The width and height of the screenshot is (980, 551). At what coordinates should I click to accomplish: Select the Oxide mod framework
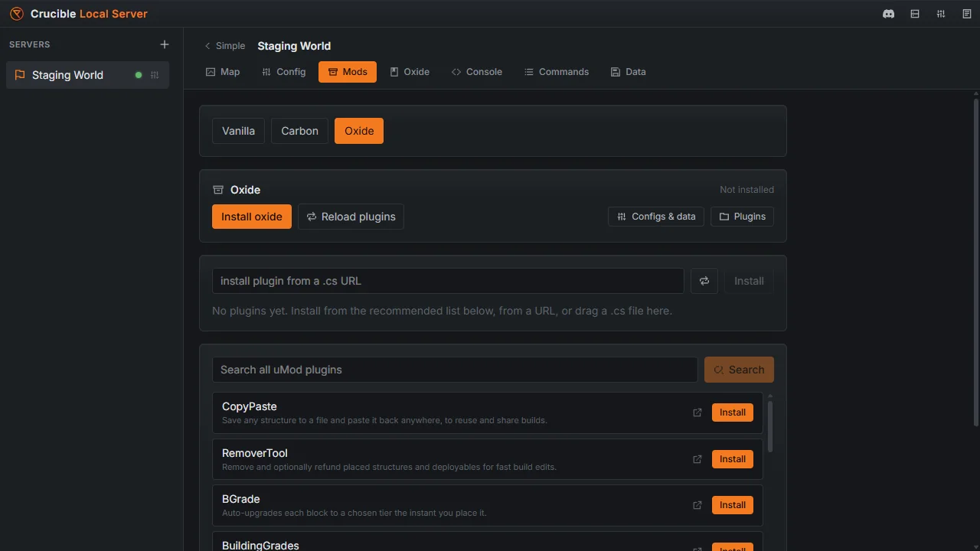359,131
